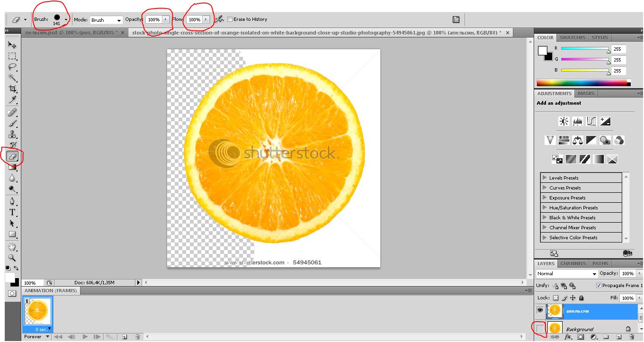Switch to the Swatches tab
The height and width of the screenshot is (342, 644).
pos(572,37)
